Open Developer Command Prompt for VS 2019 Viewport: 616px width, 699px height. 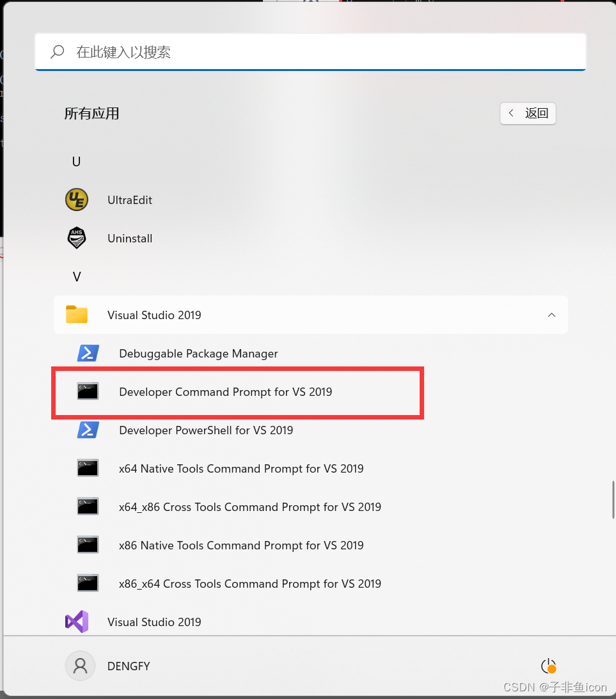pyautogui.click(x=226, y=392)
